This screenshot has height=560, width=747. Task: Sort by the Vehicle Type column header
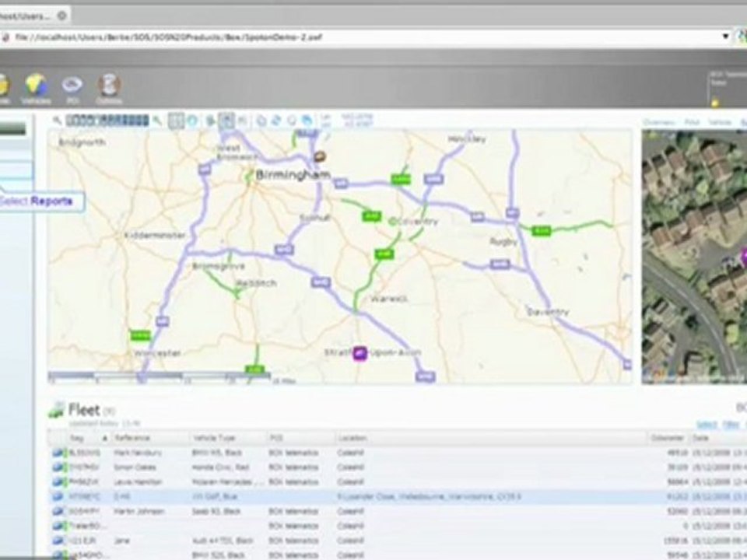[x=228, y=438]
